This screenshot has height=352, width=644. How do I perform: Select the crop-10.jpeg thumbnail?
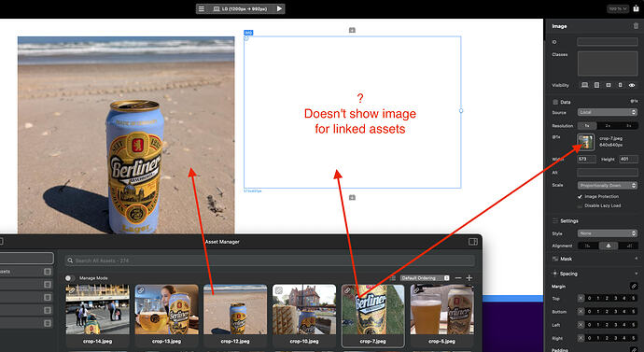(x=304, y=309)
